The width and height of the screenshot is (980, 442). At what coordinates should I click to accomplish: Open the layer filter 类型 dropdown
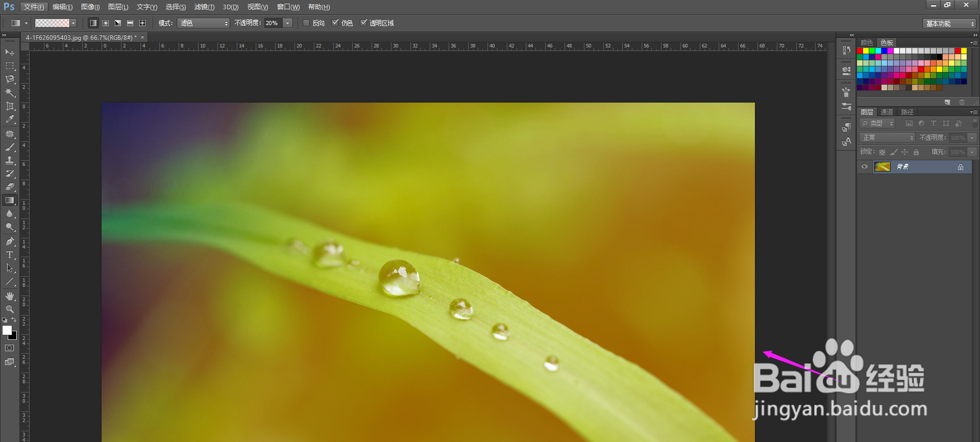[x=877, y=124]
